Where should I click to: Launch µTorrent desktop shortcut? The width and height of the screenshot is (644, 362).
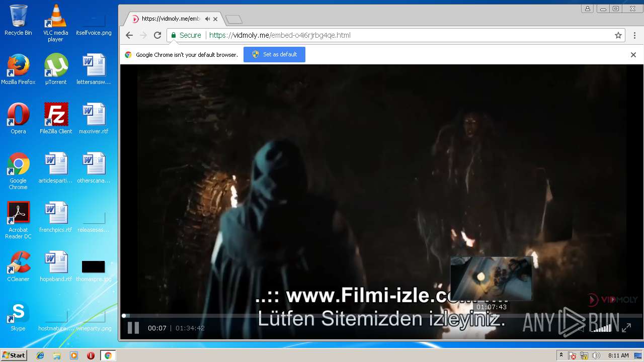(x=55, y=69)
